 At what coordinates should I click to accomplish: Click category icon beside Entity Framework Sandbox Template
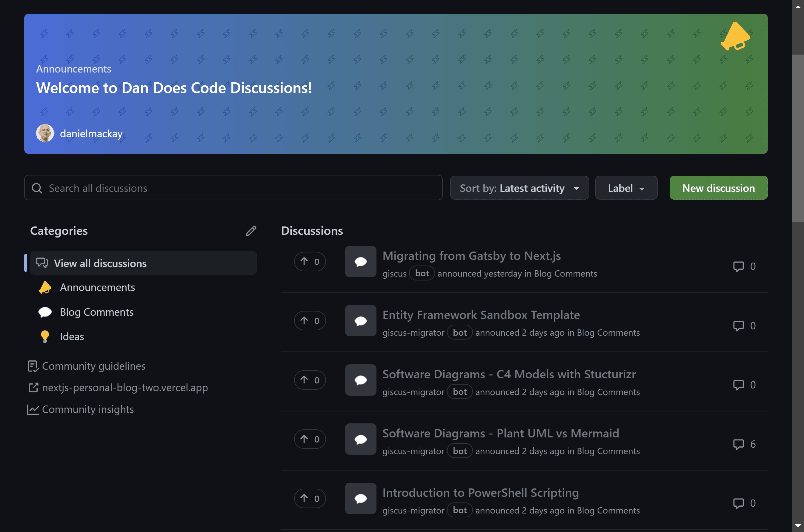(361, 321)
